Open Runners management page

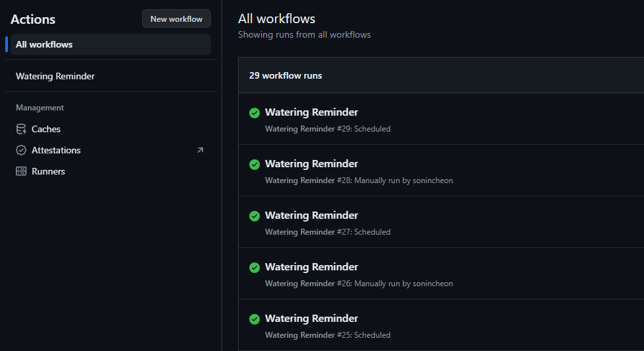pos(48,172)
